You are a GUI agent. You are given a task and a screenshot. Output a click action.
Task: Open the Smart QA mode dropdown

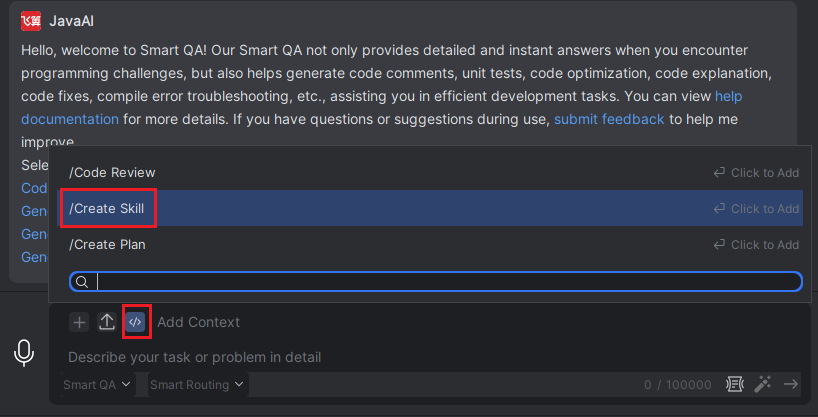97,385
